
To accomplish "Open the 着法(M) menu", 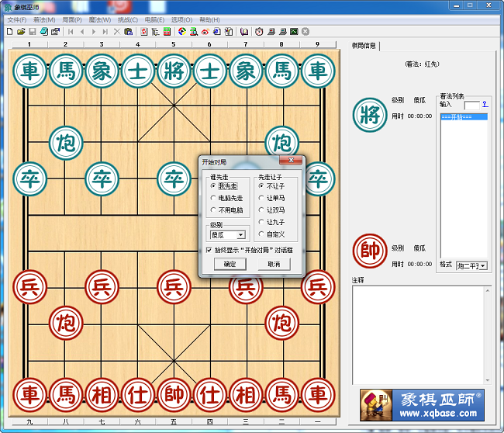I will pyautogui.click(x=44, y=20).
